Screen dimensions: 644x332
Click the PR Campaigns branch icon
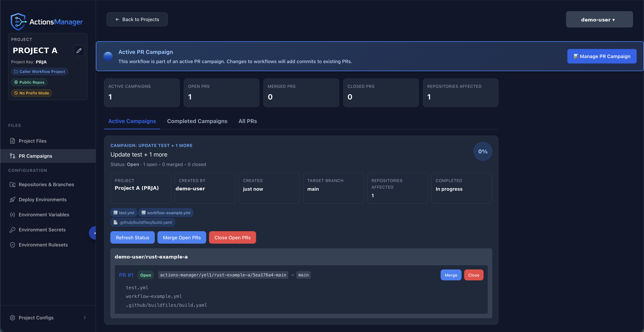[12, 156]
